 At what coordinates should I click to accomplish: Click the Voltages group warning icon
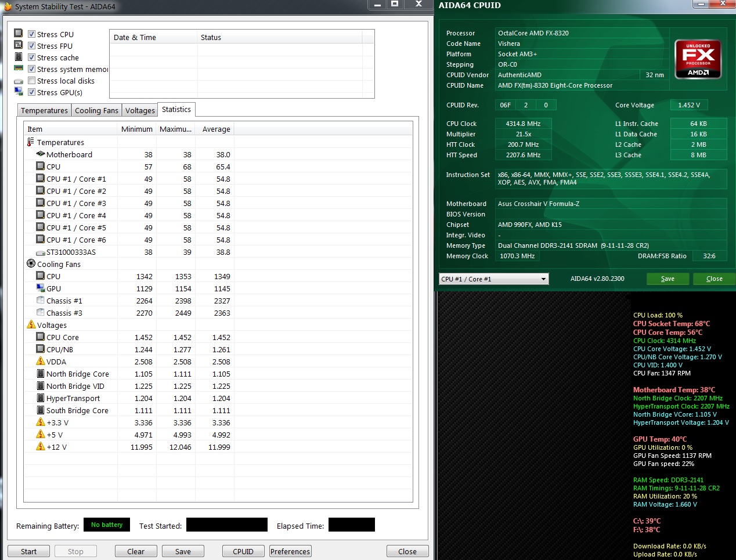point(31,325)
